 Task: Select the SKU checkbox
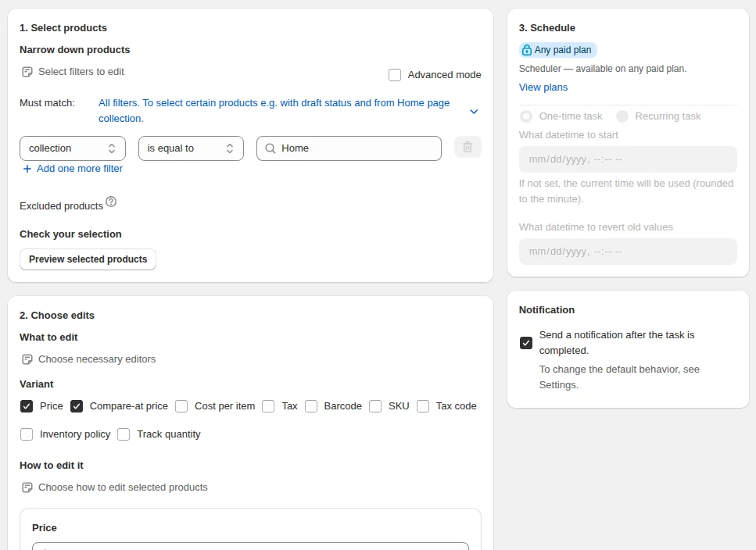click(375, 406)
